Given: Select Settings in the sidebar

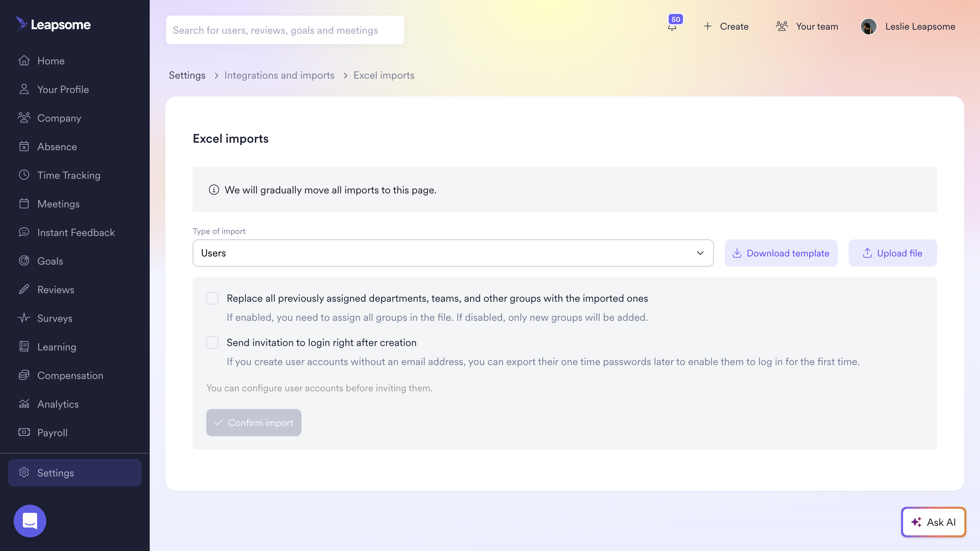Looking at the screenshot, I should (75, 472).
